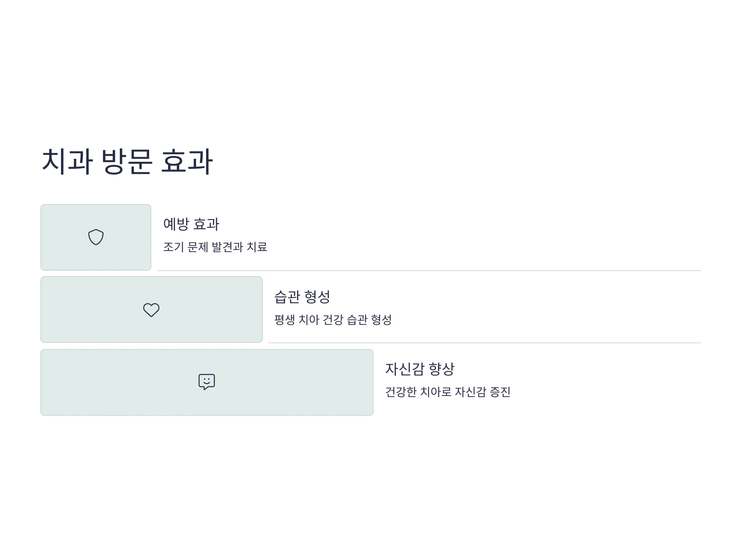
Task: Click the shield icon for 예방 효과
Action: (x=96, y=237)
